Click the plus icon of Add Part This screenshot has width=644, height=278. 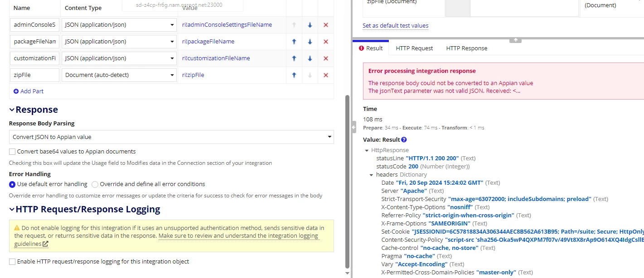16,91
